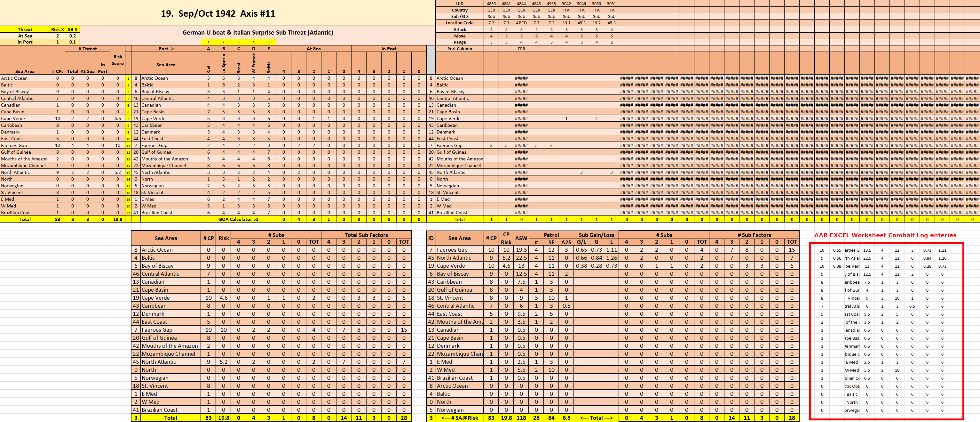This screenshot has width=980, height=422.
Task: Select the rotated "W France" port column header
Action: click(254, 64)
